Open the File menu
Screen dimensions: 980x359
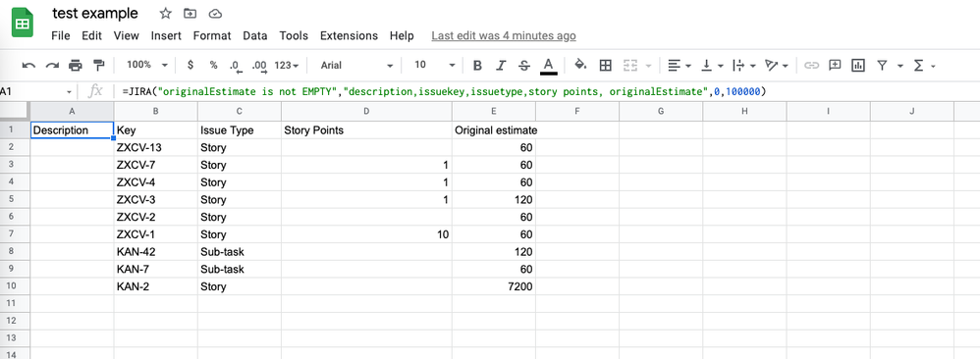[61, 35]
